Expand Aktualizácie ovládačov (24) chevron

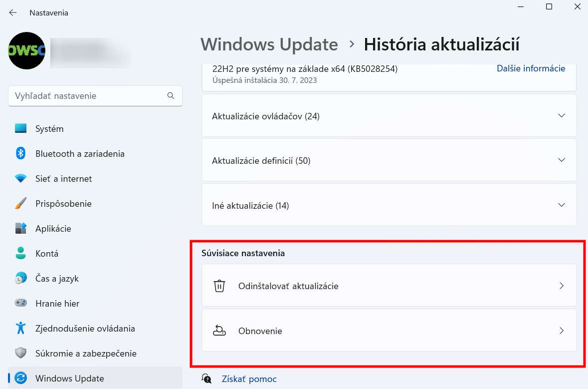(x=562, y=116)
